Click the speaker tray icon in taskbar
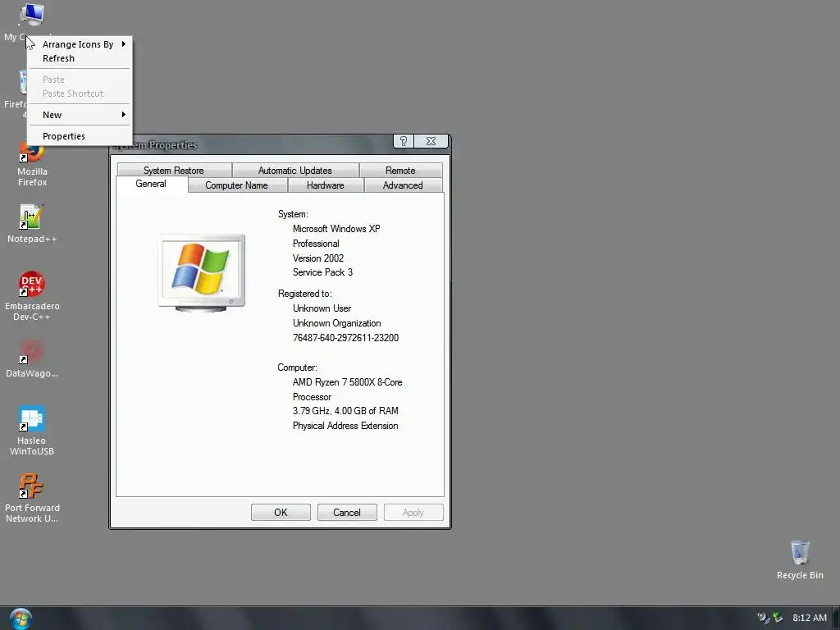 pos(763,618)
